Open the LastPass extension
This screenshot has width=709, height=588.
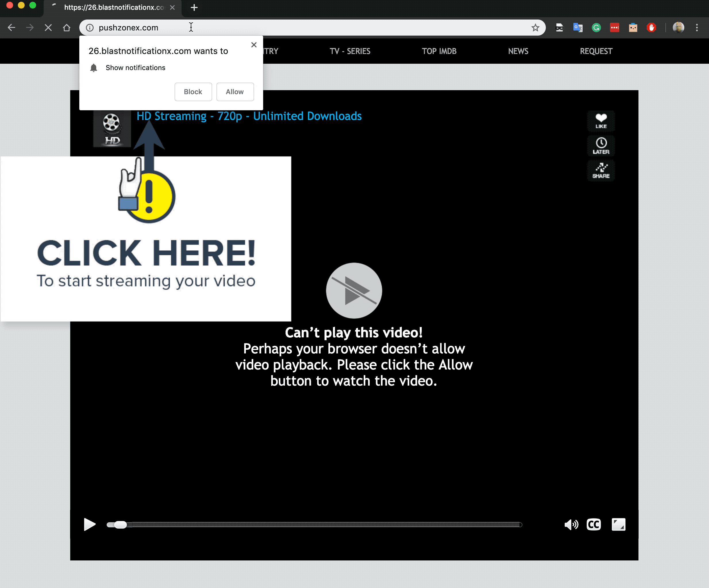(x=615, y=28)
